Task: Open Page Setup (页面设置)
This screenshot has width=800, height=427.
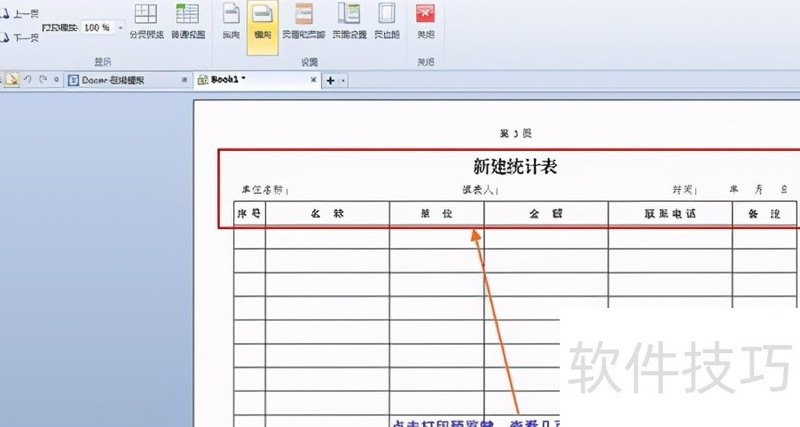Action: (x=349, y=22)
